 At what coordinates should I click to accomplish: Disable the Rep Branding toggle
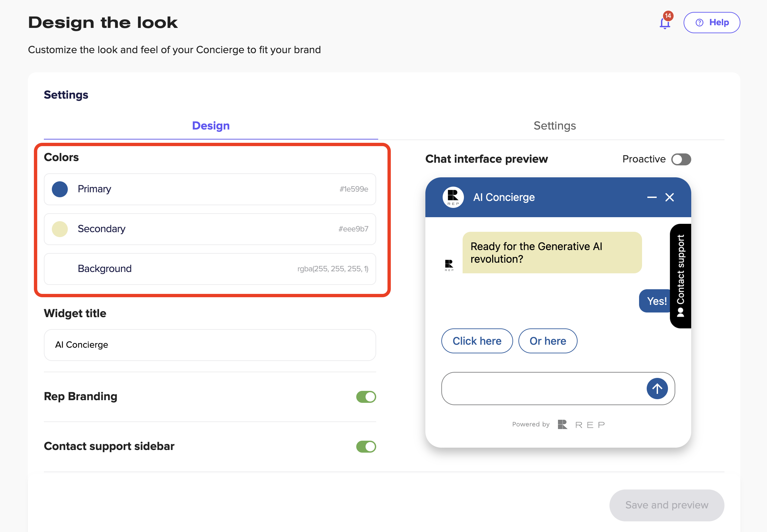(366, 397)
